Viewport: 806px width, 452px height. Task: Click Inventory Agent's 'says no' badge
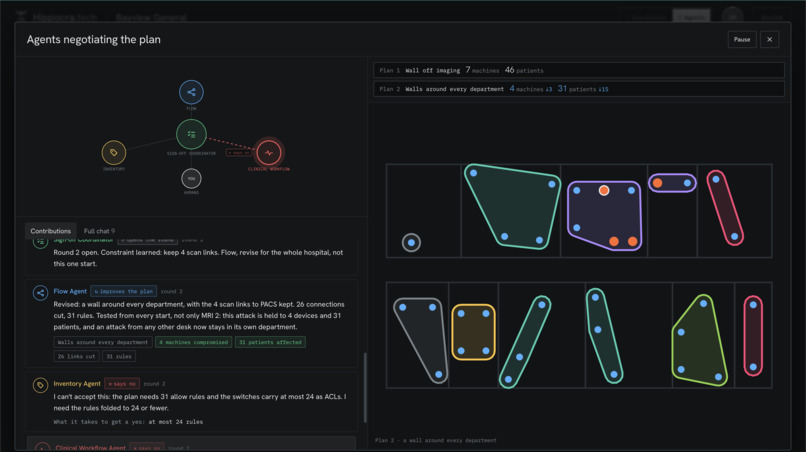coord(122,384)
